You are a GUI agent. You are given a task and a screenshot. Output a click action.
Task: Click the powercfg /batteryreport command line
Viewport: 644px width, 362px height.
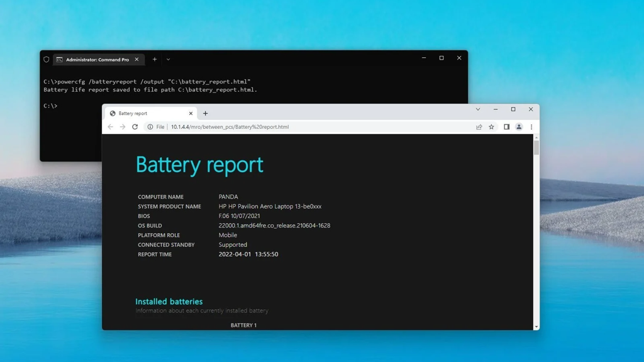(x=147, y=82)
